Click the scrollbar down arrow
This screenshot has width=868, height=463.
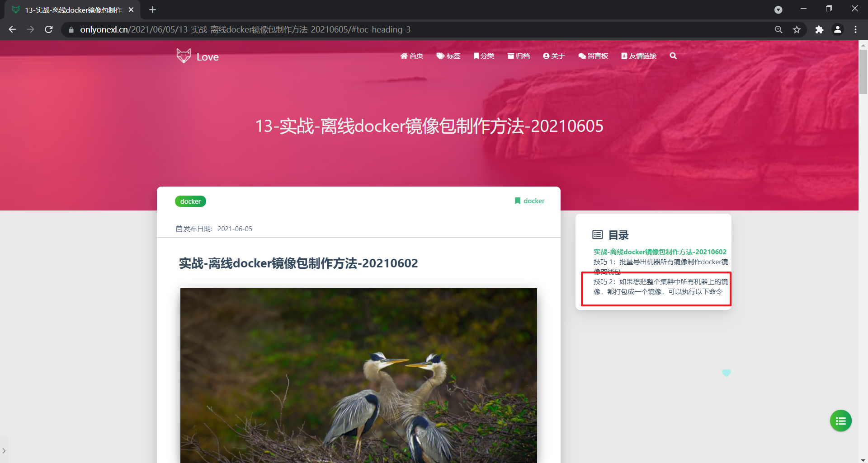[x=863, y=459]
